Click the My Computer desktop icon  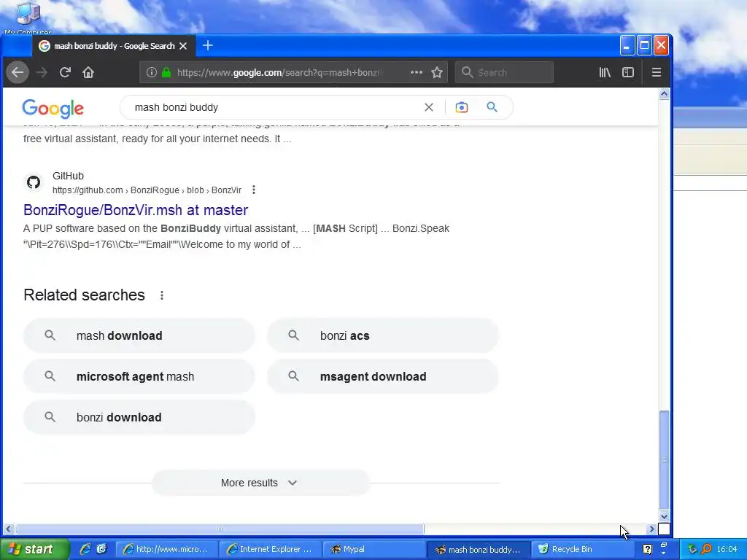point(28,18)
